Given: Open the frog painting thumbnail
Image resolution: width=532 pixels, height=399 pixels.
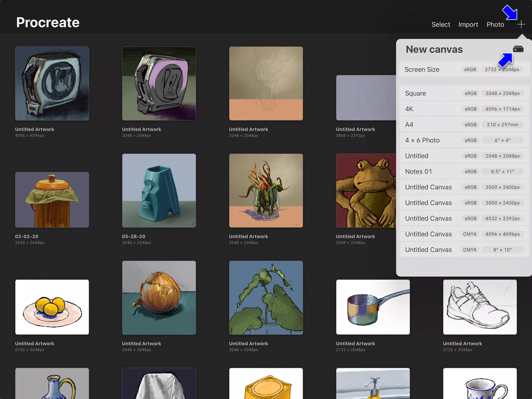Looking at the screenshot, I should click(366, 190).
